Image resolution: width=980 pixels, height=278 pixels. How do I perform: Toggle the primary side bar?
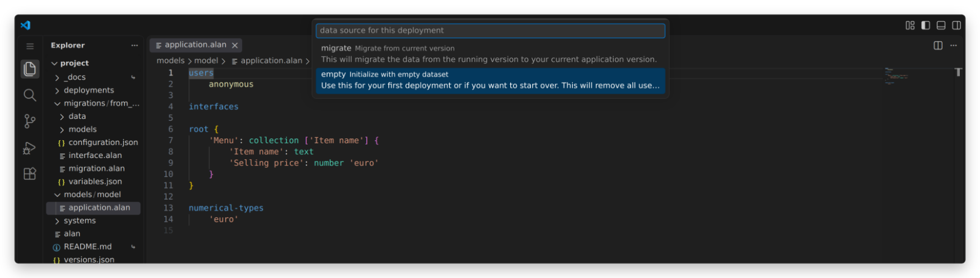[925, 25]
